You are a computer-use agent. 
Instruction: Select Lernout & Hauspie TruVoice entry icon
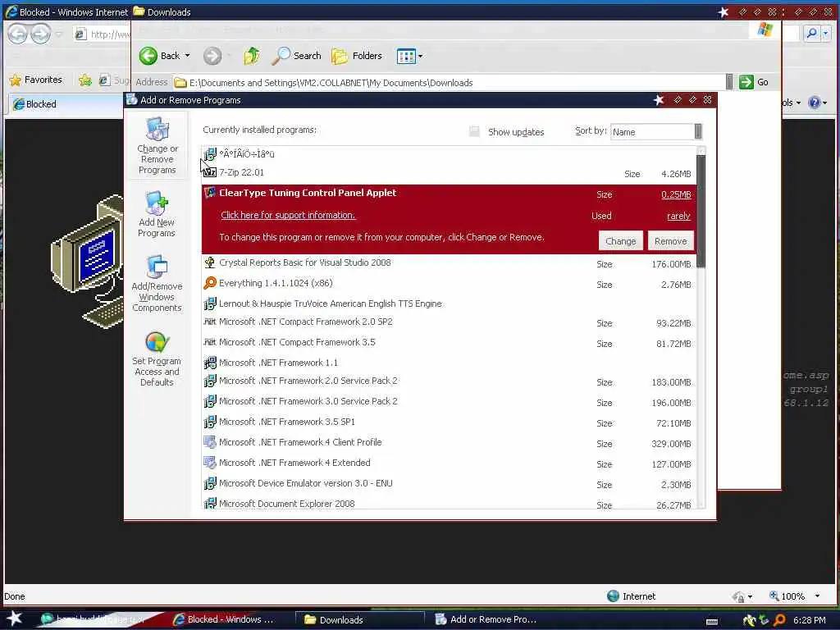[210, 304]
